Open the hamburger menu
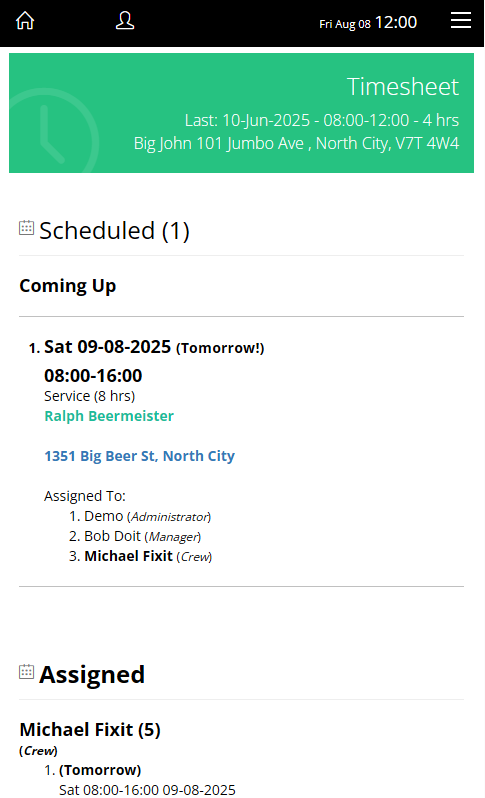The image size is (485, 798). pos(461,20)
